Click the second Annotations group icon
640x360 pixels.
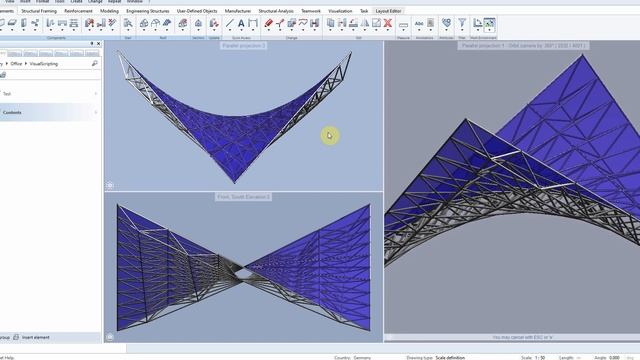pos(430,23)
